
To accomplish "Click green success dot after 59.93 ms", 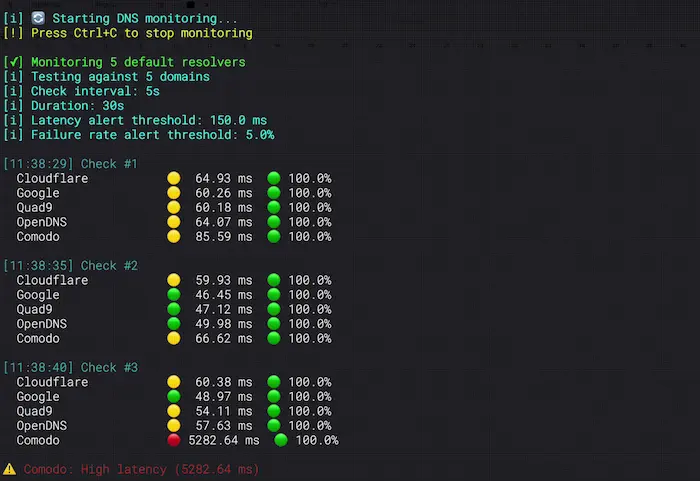I will (274, 280).
